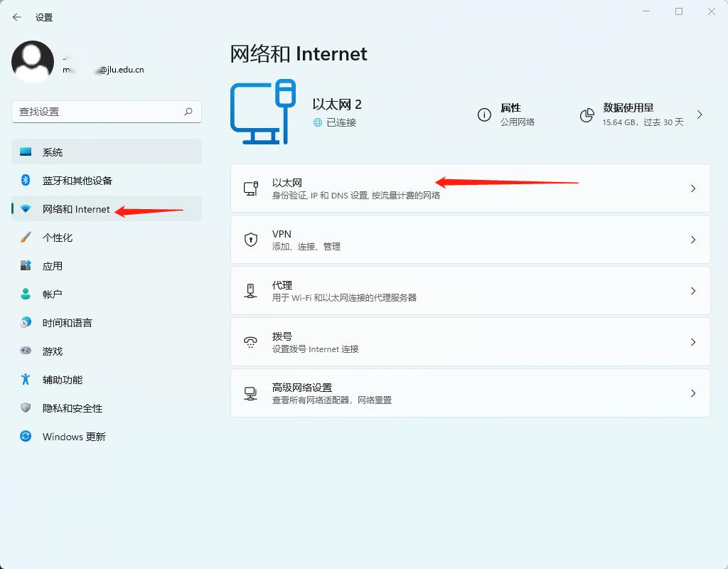Click the 查找设置 search box
728x569 pixels.
[96, 112]
